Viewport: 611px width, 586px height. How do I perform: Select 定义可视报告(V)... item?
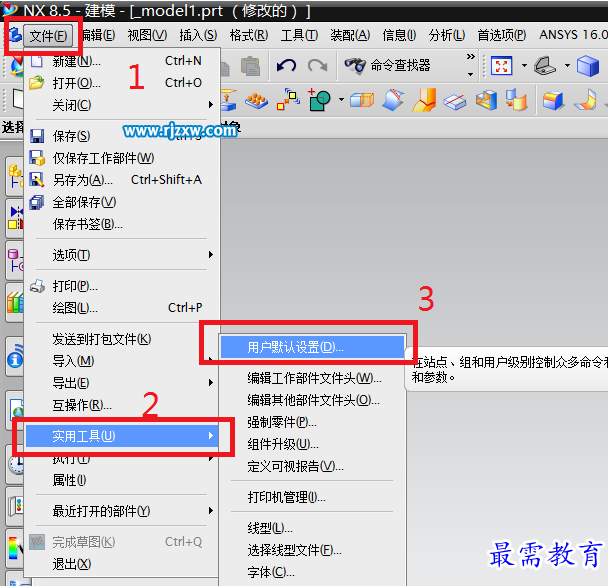pyautogui.click(x=312, y=466)
